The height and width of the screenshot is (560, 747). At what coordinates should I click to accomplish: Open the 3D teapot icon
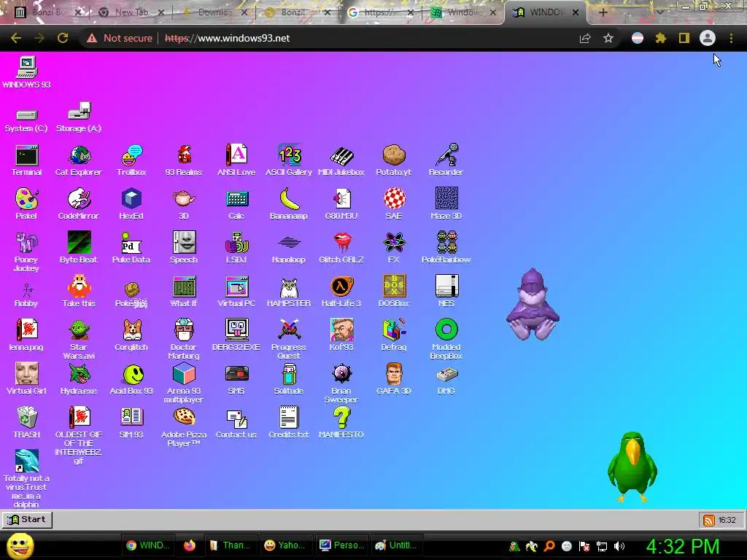pos(184,204)
